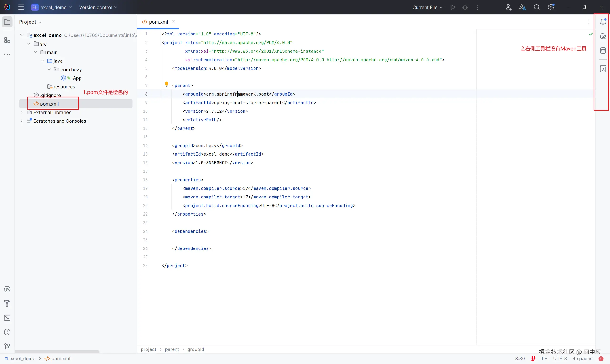Open the Terminal tool window icon

7,318
